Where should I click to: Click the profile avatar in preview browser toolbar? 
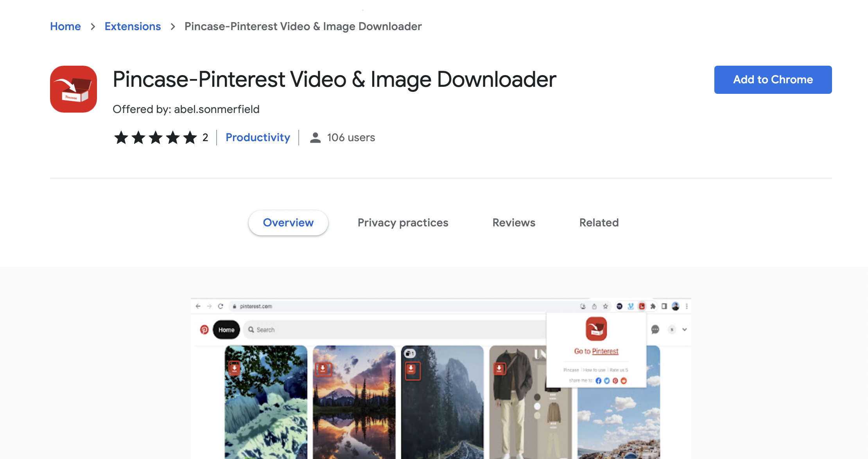(676, 306)
